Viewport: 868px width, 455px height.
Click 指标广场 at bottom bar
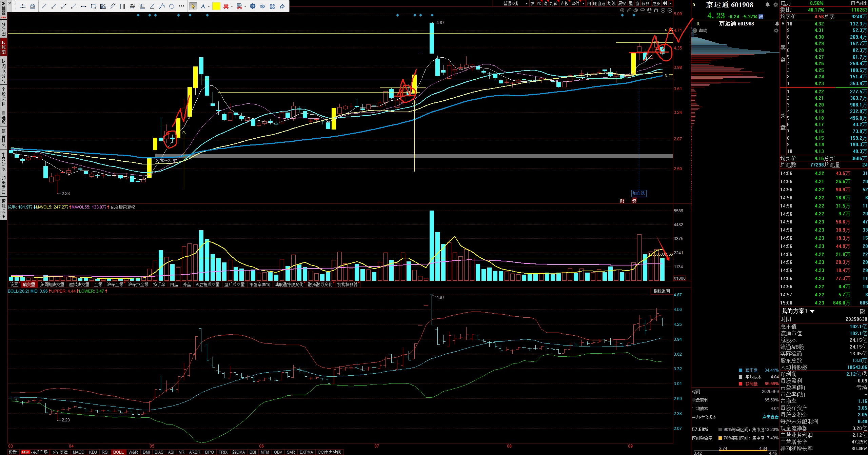pos(35,452)
